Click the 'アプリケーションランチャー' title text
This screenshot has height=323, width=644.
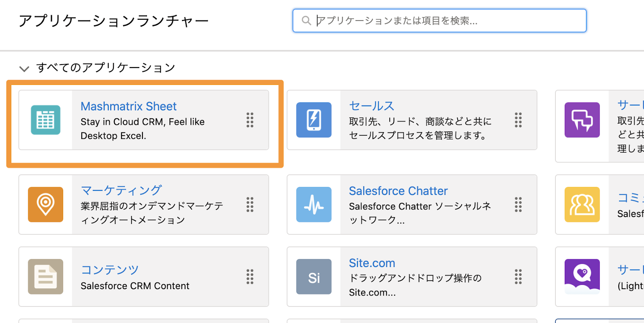(114, 21)
